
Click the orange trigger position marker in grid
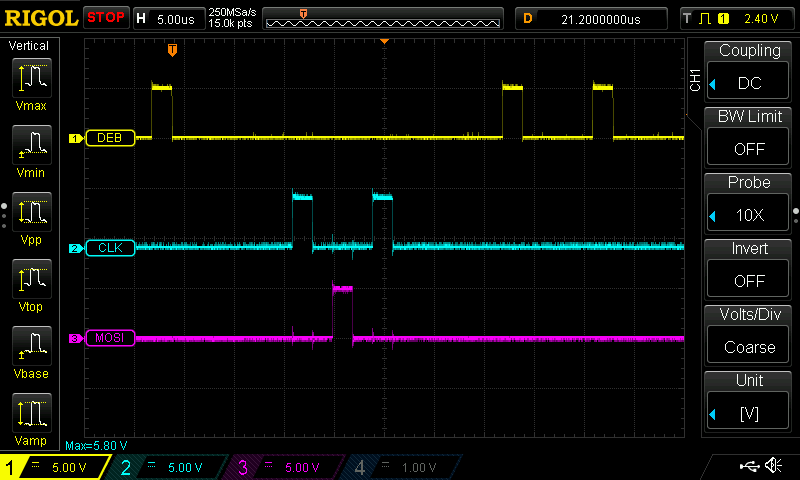point(172,50)
